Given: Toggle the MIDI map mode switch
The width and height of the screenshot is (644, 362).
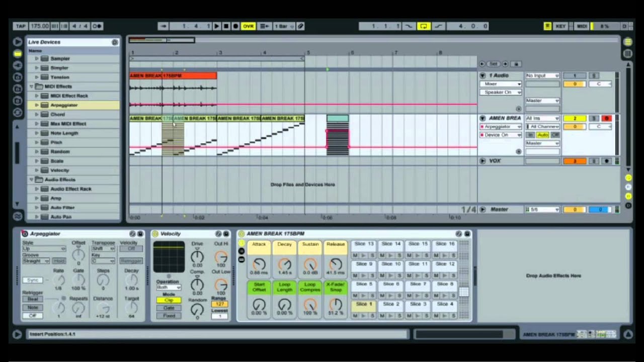Looking at the screenshot, I should [582, 26].
